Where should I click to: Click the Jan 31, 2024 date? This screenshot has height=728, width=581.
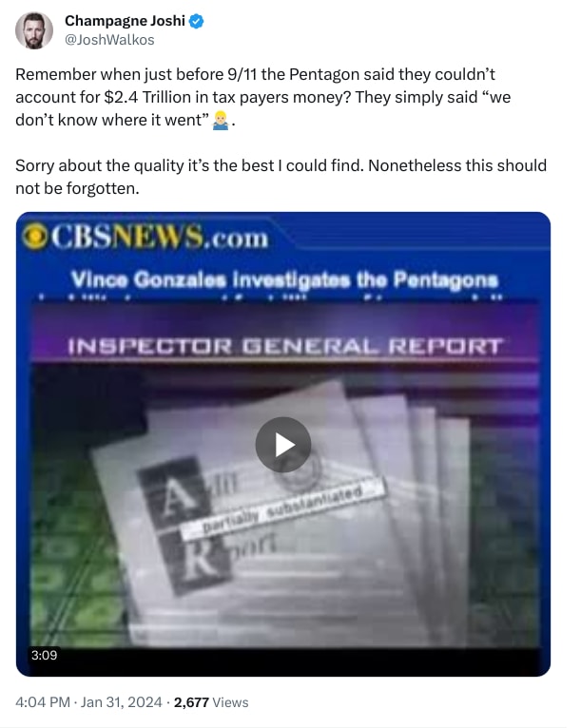pos(121,702)
